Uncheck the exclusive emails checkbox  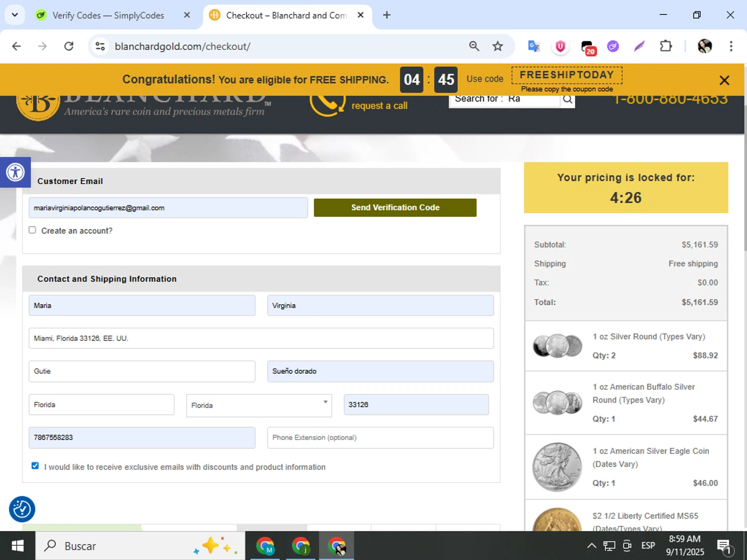[x=35, y=466]
